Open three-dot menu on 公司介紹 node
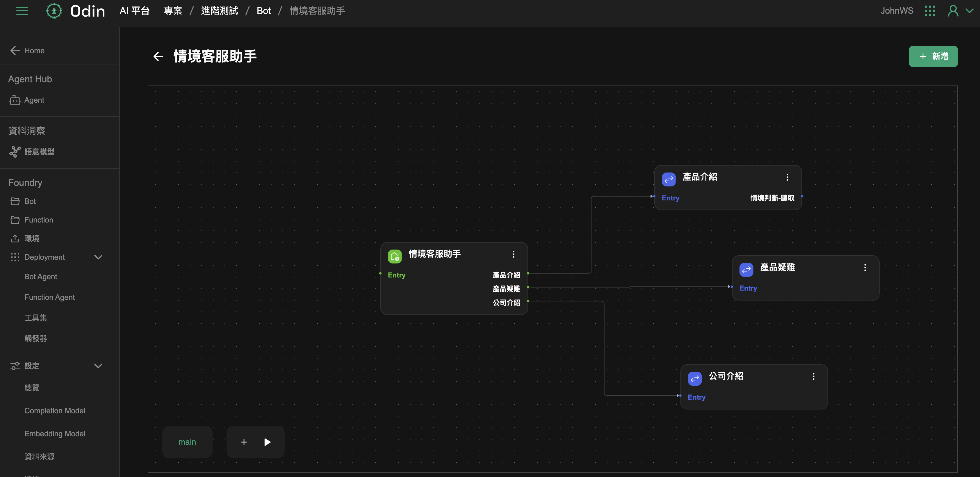The height and width of the screenshot is (477, 980). point(813,376)
